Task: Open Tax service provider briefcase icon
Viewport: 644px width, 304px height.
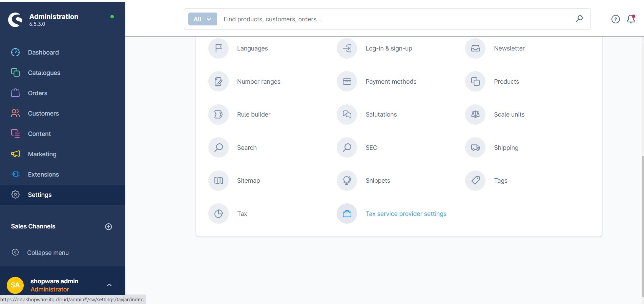Action: [x=347, y=214]
